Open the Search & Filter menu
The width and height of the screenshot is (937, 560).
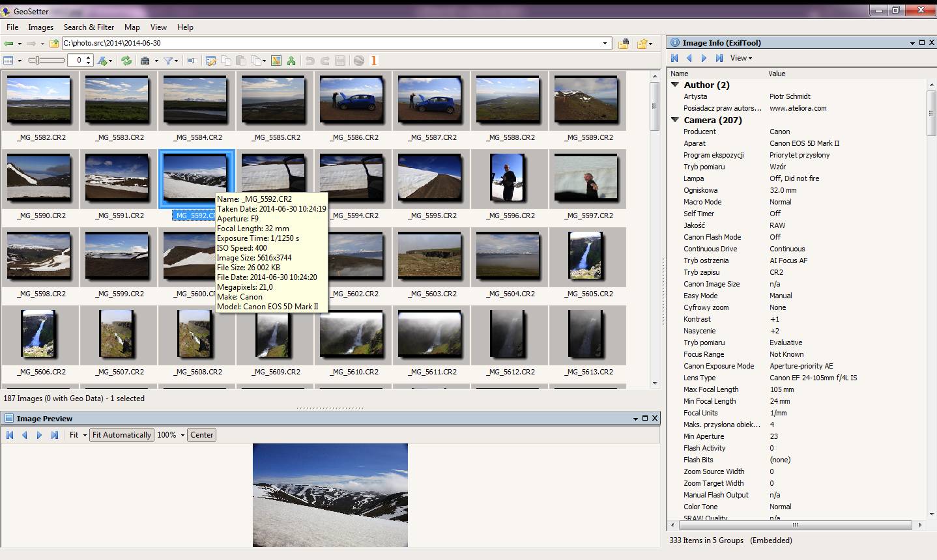[89, 27]
